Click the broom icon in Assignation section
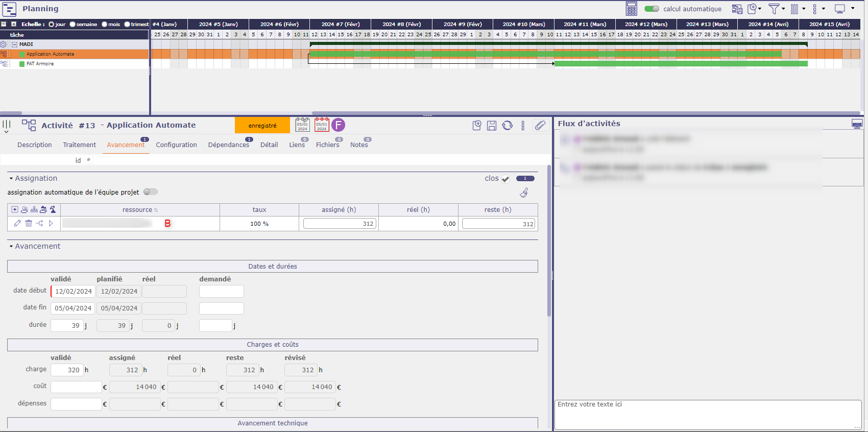The width and height of the screenshot is (868, 432). 524,193
